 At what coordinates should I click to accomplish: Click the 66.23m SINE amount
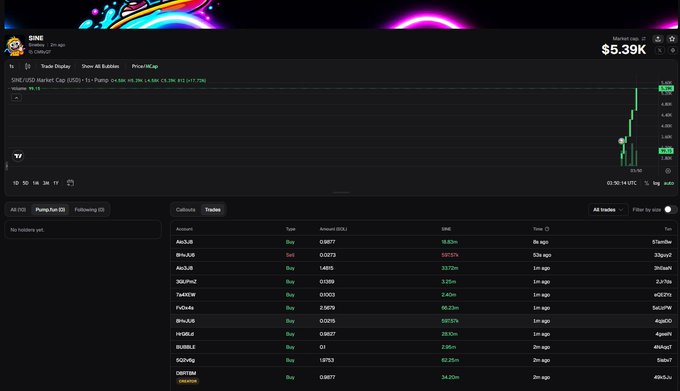tap(450, 308)
